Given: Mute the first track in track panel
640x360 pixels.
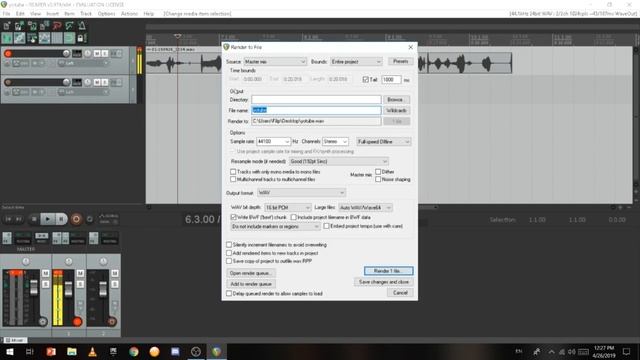Looking at the screenshot, I should point(97,53).
